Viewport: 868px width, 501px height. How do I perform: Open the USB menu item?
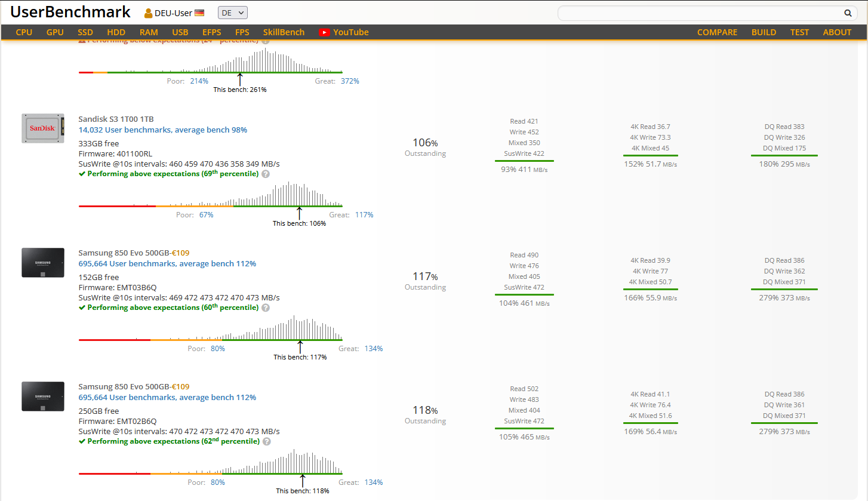coord(180,32)
